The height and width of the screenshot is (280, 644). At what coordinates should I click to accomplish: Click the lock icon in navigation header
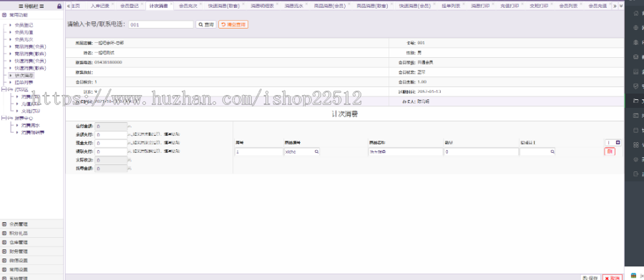[x=59, y=6]
